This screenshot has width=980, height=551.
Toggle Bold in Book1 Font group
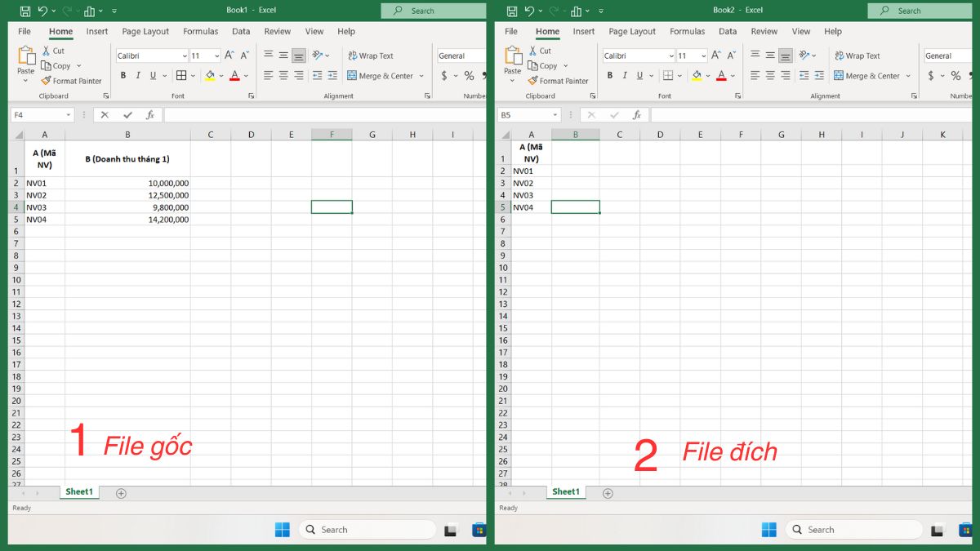[x=123, y=75]
